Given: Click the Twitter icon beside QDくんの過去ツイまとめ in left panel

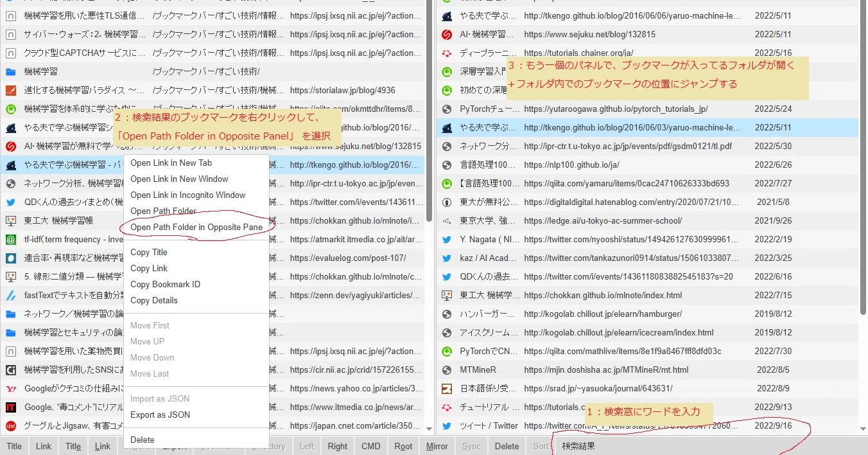Looking at the screenshot, I should tap(10, 202).
